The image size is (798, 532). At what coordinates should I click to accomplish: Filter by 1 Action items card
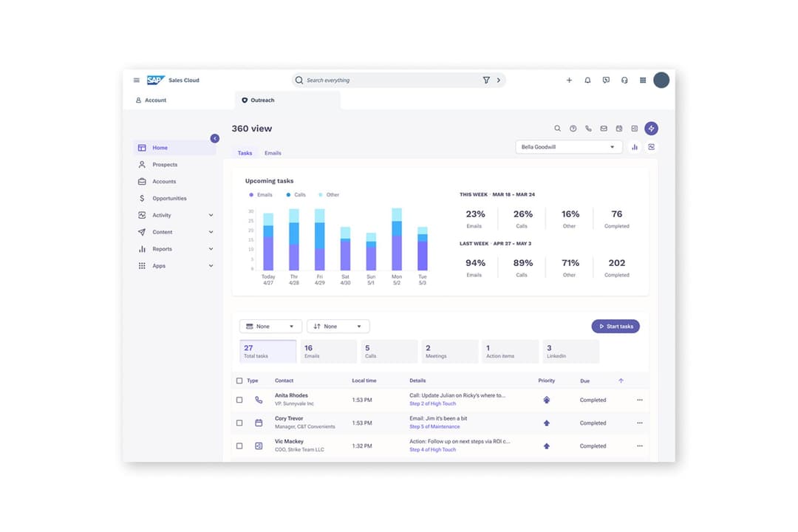pyautogui.click(x=510, y=351)
